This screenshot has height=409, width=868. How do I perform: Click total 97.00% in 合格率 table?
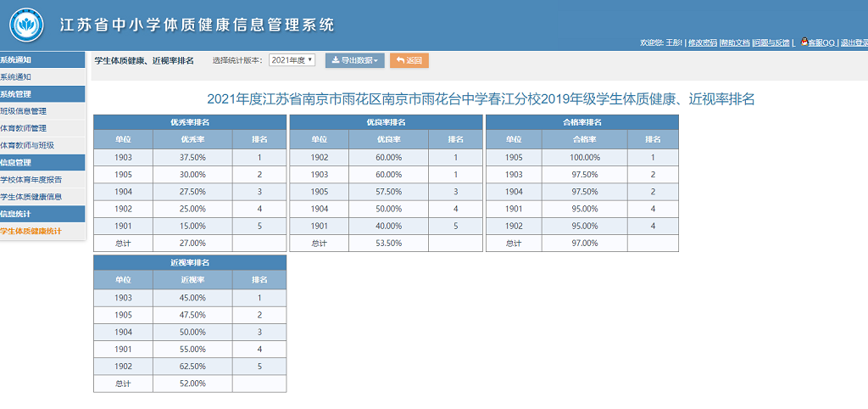pos(585,243)
